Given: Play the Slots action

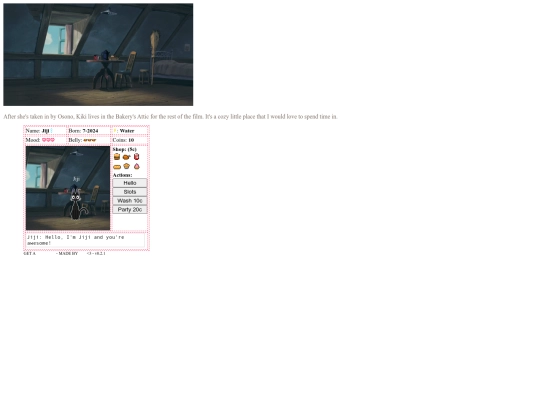Looking at the screenshot, I should pos(130,192).
